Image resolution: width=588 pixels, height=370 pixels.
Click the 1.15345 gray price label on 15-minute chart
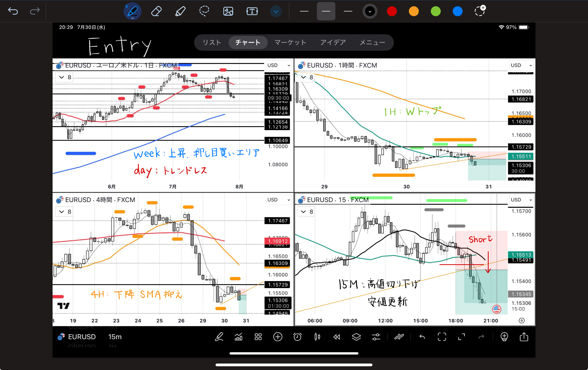521,294
